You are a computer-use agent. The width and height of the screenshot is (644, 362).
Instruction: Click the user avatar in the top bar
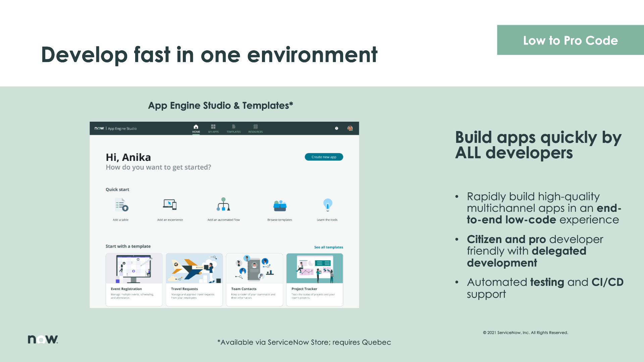[x=350, y=128]
